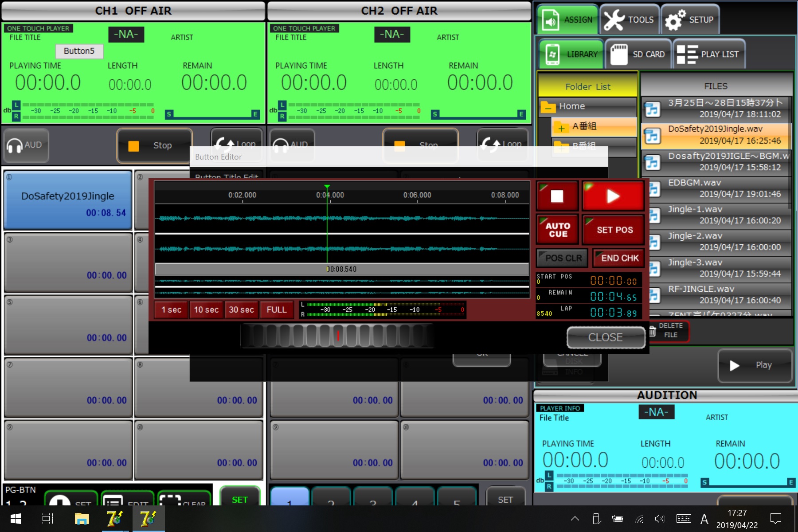Click the CH1 Stop button
This screenshot has height=532, width=798.
pyautogui.click(x=154, y=145)
